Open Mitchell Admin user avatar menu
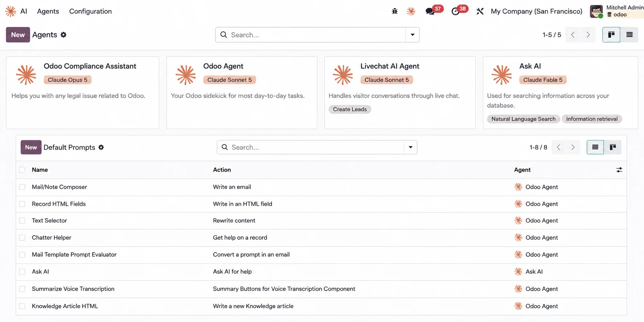The image size is (644, 322). pos(596,11)
